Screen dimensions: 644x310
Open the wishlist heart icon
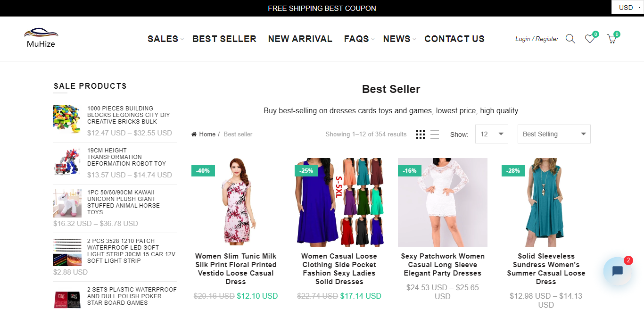(x=590, y=39)
